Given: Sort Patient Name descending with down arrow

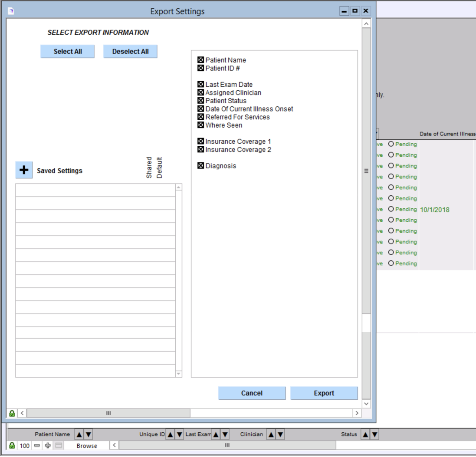Looking at the screenshot, I should click(88, 434).
